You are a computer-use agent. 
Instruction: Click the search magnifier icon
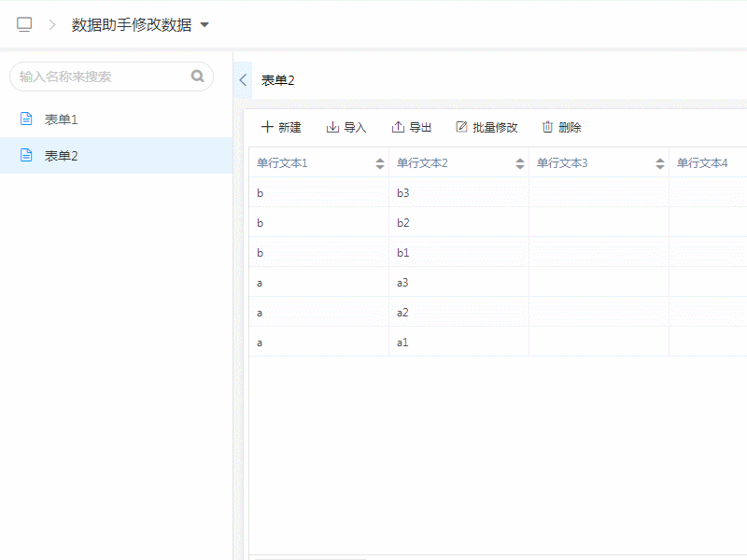[197, 77]
